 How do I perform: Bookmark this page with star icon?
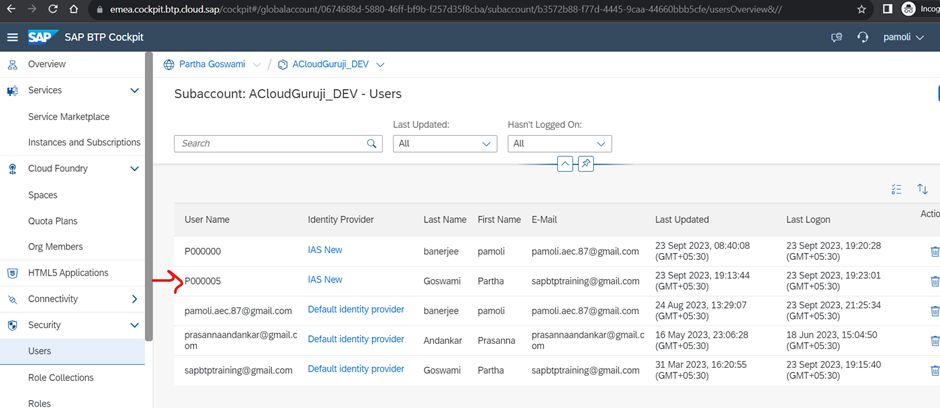tap(862, 9)
